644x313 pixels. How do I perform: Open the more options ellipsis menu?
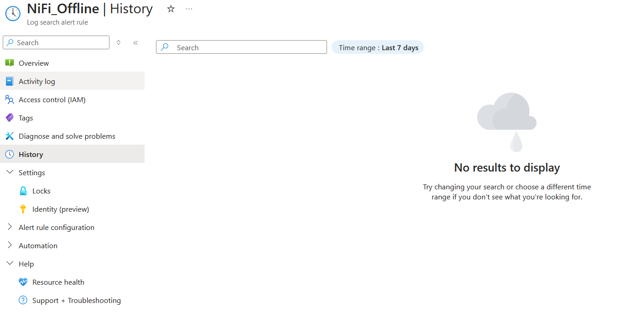click(x=189, y=9)
